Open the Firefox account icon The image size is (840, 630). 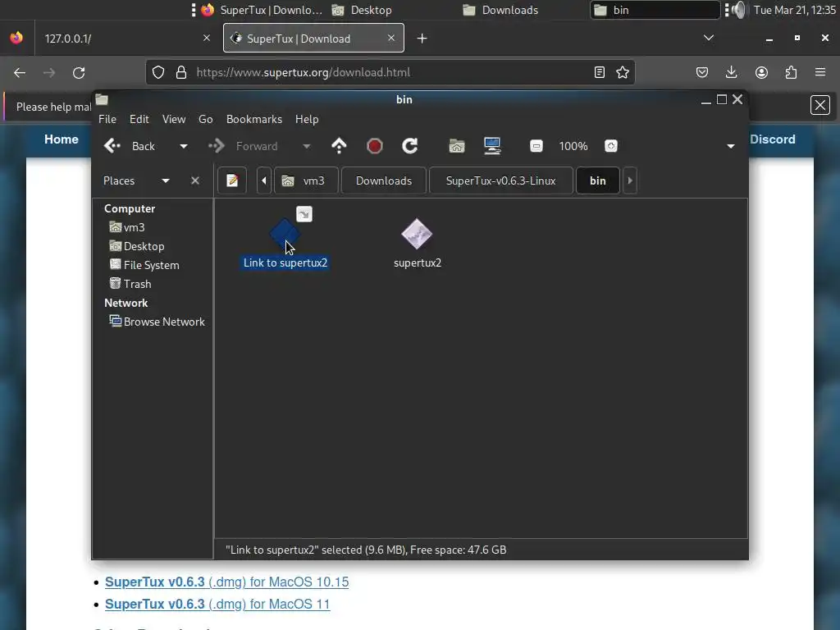[761, 72]
